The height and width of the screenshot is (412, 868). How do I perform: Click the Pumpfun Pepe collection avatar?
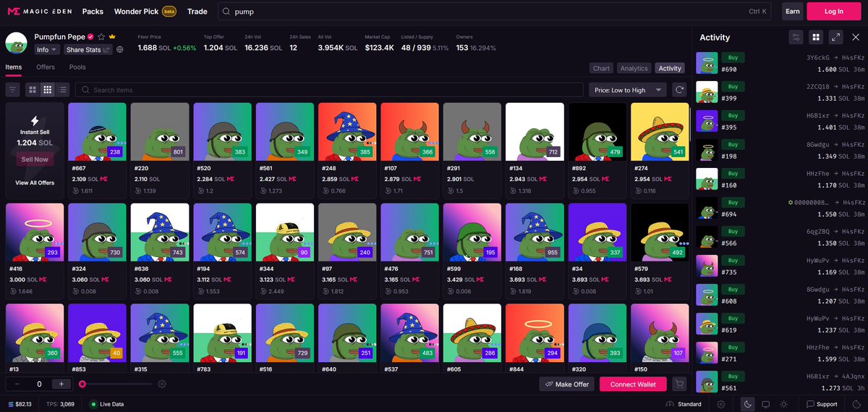17,43
